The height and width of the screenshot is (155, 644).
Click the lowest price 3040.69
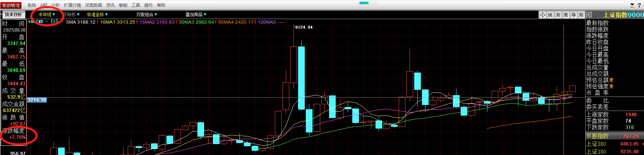click(x=16, y=70)
